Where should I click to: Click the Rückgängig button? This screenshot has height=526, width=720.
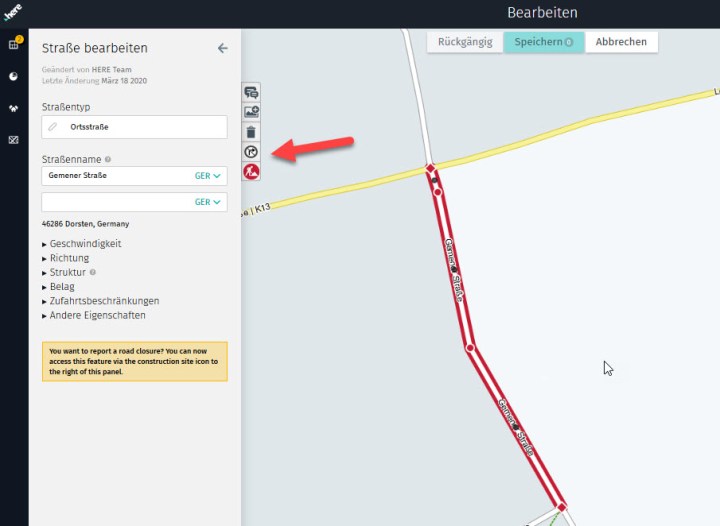465,42
